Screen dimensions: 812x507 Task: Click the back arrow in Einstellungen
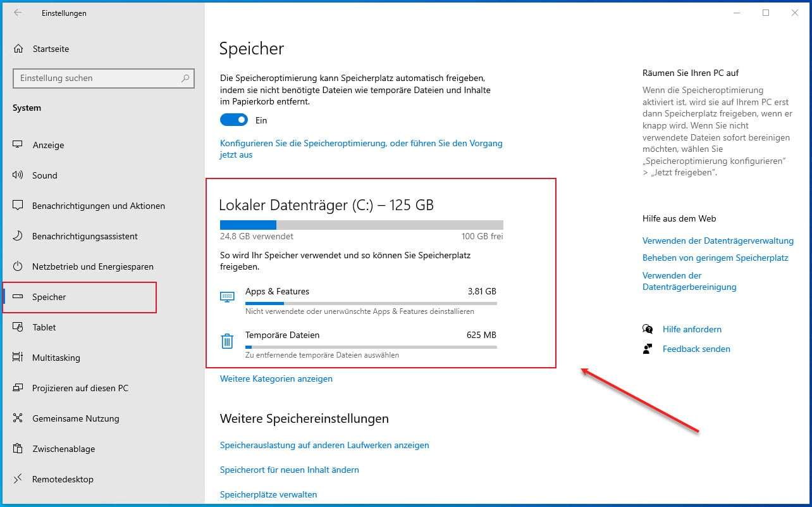click(18, 13)
